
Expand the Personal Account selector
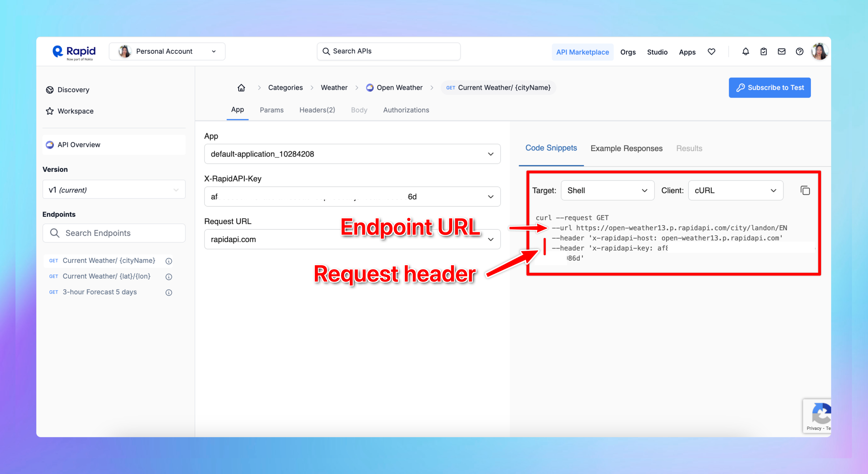(x=167, y=51)
